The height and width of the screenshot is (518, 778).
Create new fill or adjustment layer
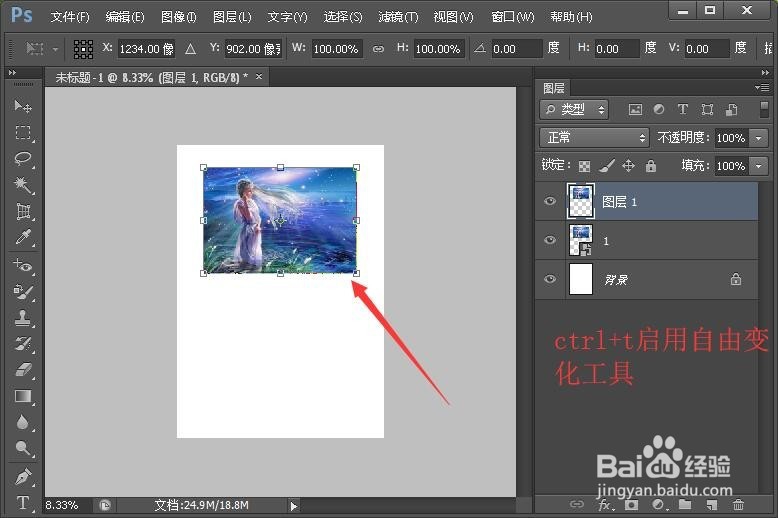[658, 505]
